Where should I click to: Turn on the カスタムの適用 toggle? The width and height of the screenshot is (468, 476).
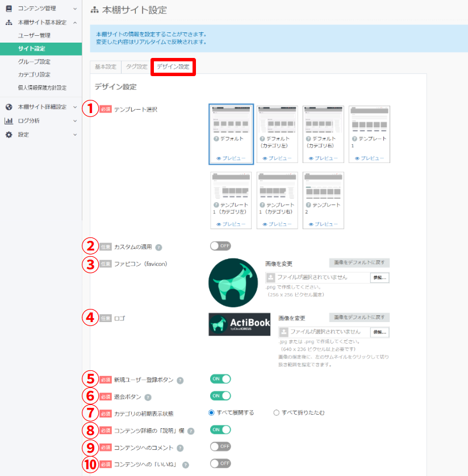220,246
